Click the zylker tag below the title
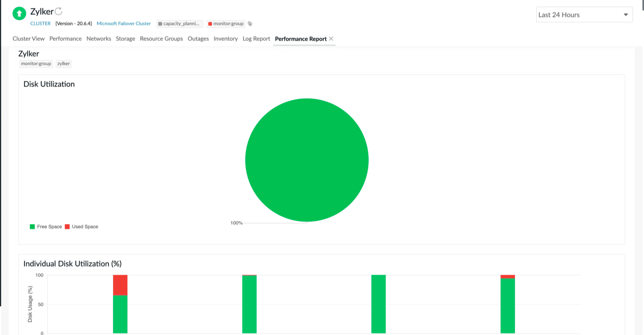The image size is (644, 335). pyautogui.click(x=63, y=64)
